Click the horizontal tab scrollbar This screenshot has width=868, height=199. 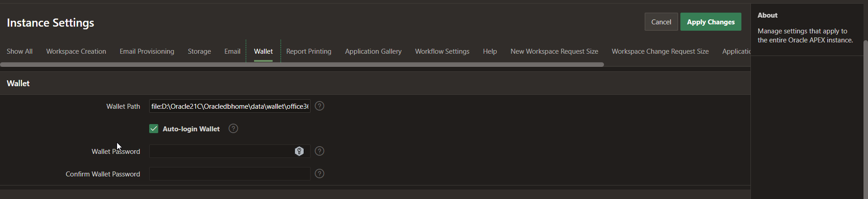click(302, 65)
